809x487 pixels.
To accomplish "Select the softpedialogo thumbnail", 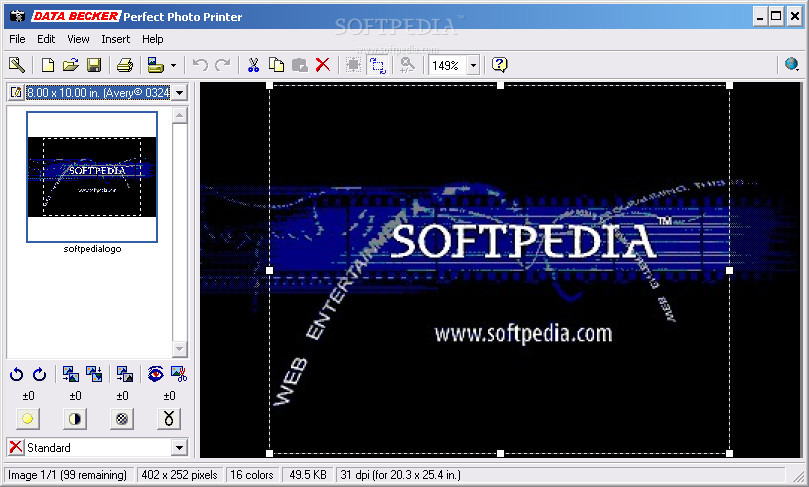I will pyautogui.click(x=92, y=177).
